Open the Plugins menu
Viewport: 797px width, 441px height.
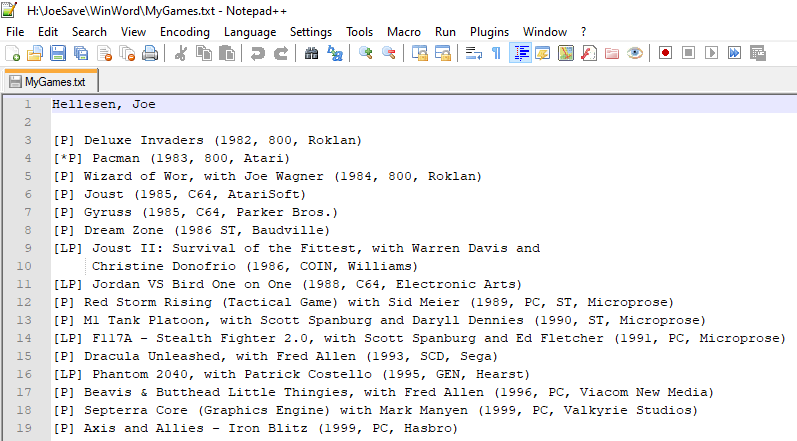tap(489, 32)
